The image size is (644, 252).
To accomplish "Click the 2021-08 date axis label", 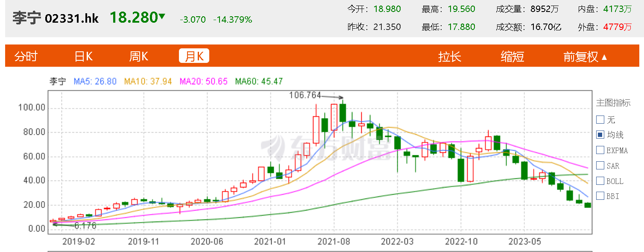I will [334, 241].
